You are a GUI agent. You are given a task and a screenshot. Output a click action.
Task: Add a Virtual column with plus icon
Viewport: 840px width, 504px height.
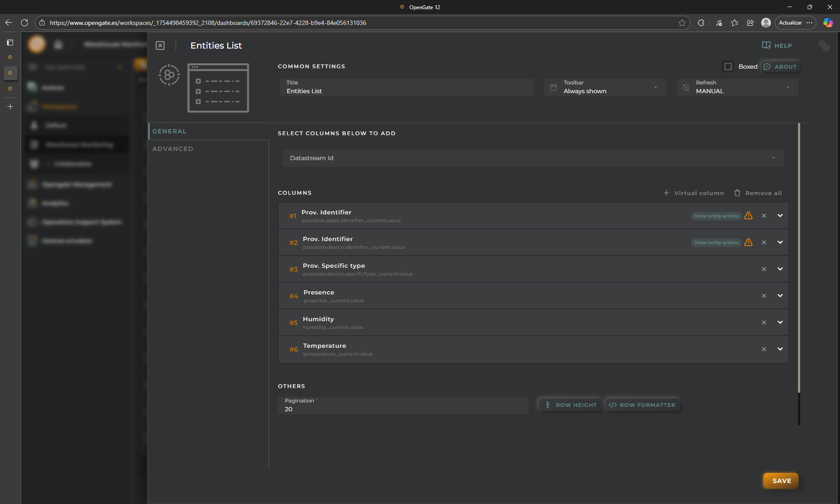pos(666,193)
